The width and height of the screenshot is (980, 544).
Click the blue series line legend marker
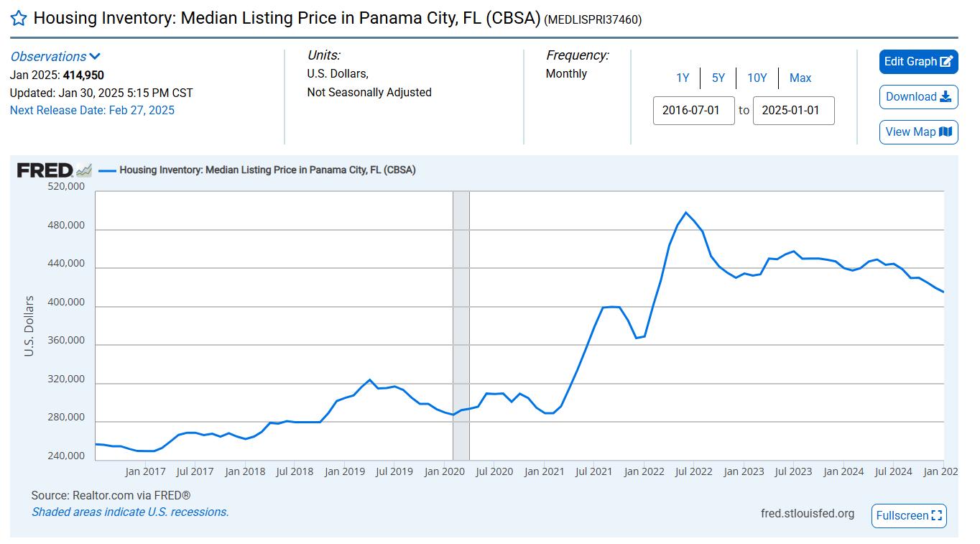click(x=107, y=170)
